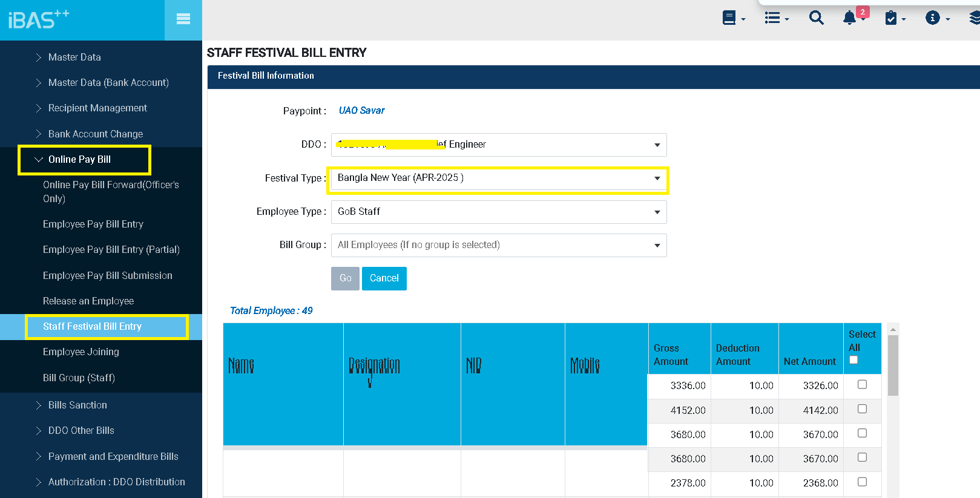Select Staff Festival Bill Entry menu item
Screen dimensions: 980x498
[x=92, y=327]
